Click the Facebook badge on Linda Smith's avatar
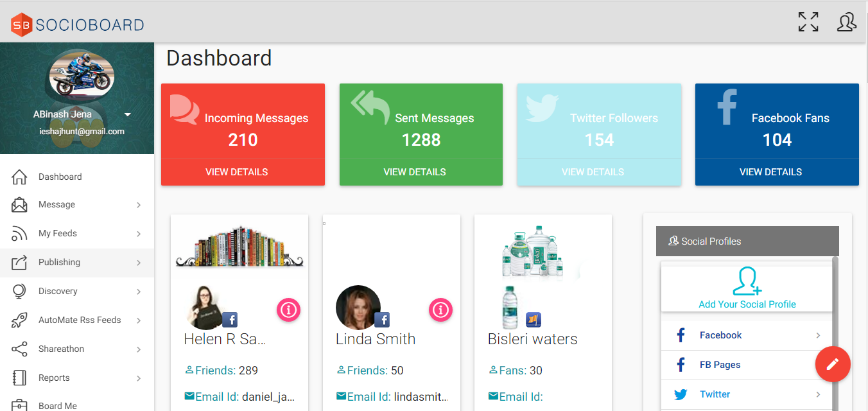 point(382,319)
